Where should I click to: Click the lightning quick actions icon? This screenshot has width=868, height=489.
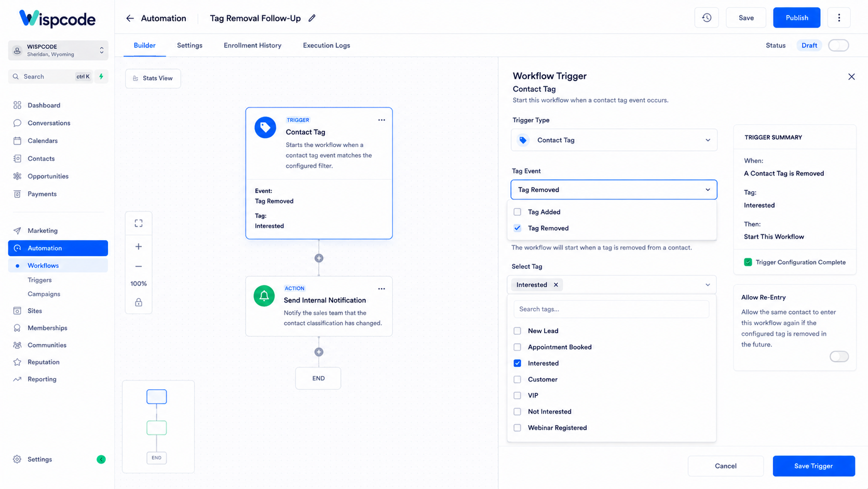pyautogui.click(x=101, y=76)
